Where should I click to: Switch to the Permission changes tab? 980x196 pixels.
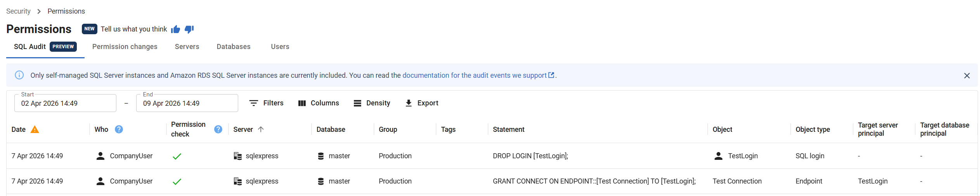[125, 47]
